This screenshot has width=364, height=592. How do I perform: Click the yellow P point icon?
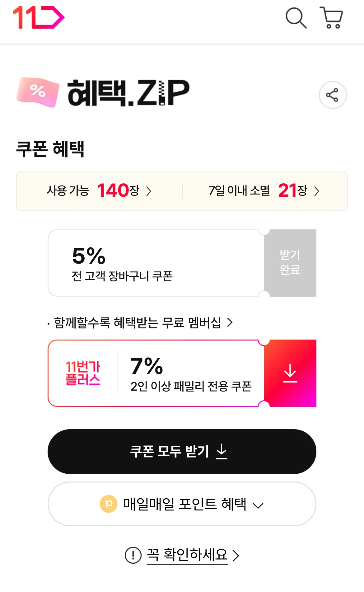click(x=109, y=504)
